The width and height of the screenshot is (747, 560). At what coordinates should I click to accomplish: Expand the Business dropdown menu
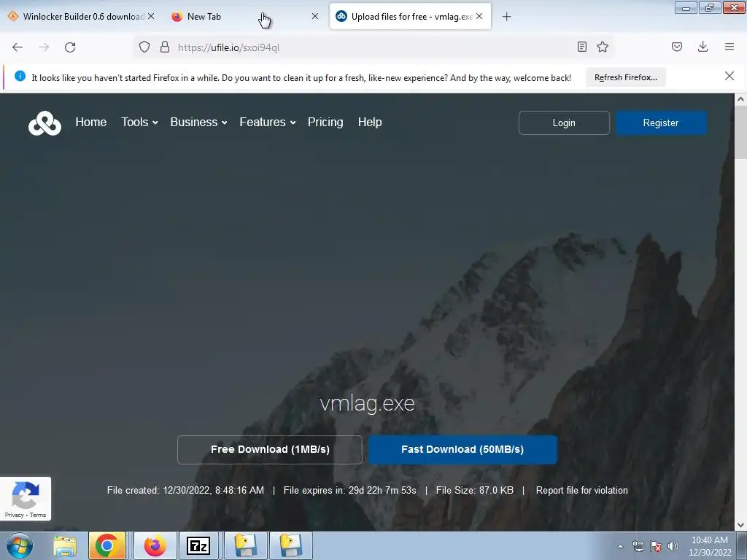tap(198, 122)
